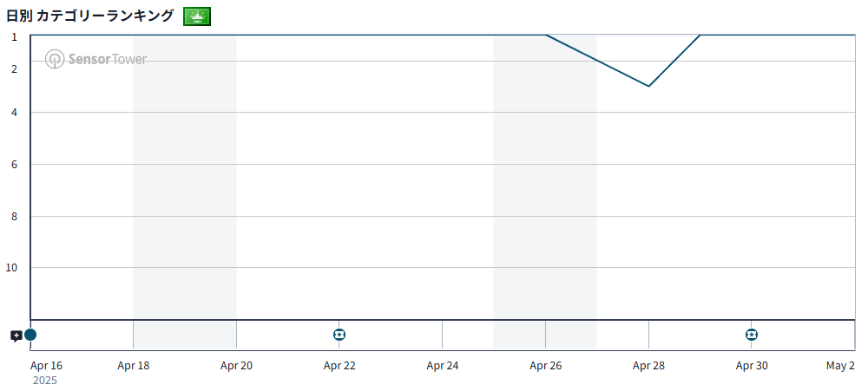Click the May 2 date label
868x391 pixels.
840,366
